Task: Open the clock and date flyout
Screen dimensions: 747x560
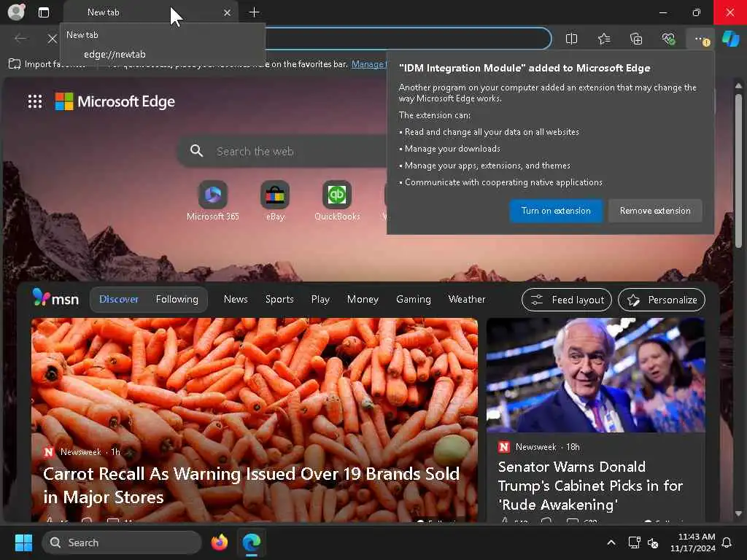Action: 692,542
